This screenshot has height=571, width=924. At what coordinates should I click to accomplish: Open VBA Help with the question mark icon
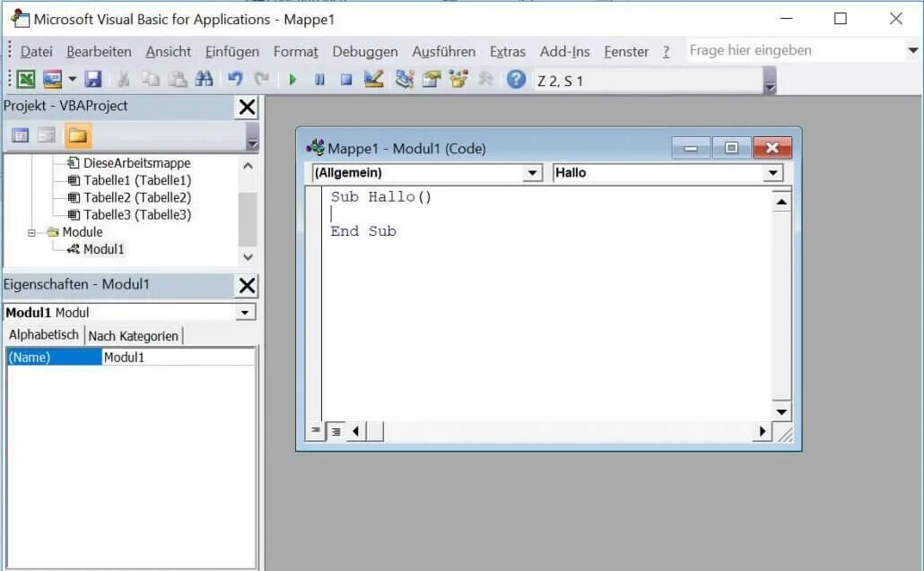coord(516,79)
